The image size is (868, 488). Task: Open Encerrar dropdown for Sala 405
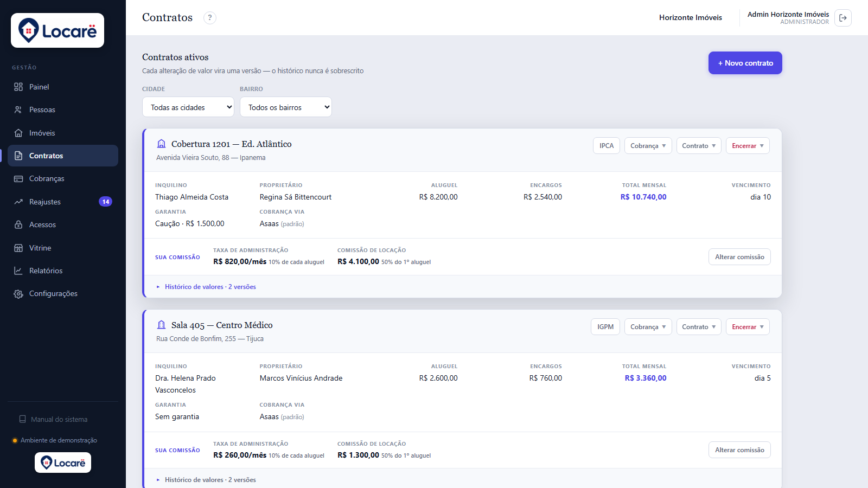748,326
